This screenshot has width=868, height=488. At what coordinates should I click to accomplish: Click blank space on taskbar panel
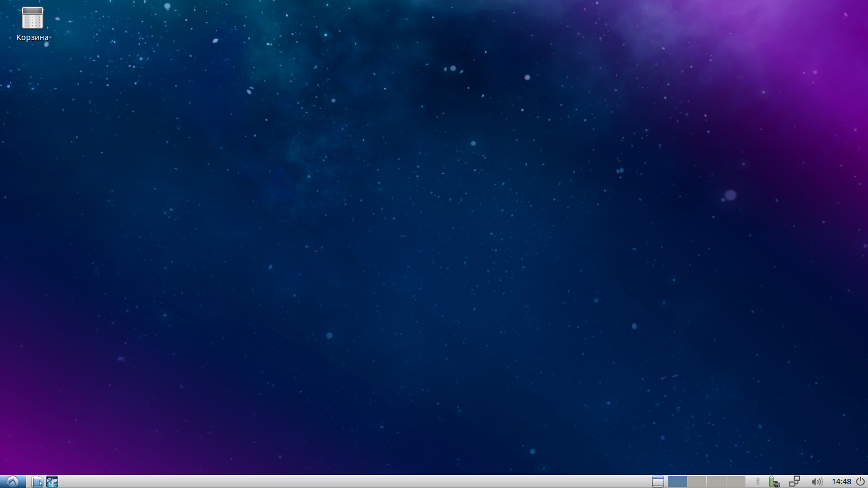pyautogui.click(x=353, y=481)
